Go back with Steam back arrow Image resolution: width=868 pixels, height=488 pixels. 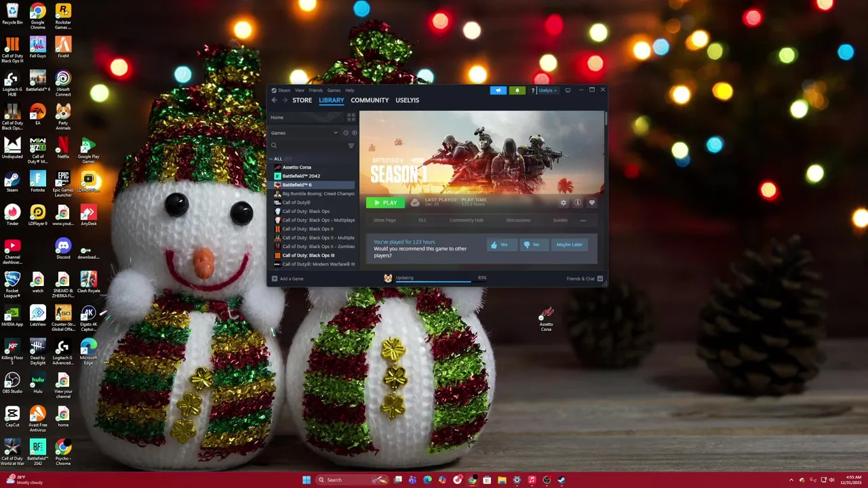[x=274, y=100]
